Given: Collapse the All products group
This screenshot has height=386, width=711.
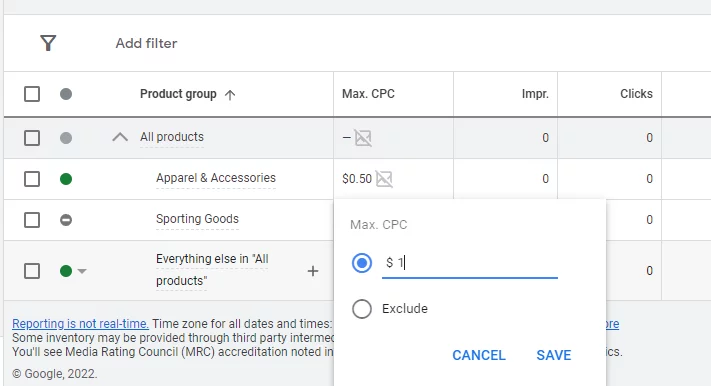Looking at the screenshot, I should point(120,137).
